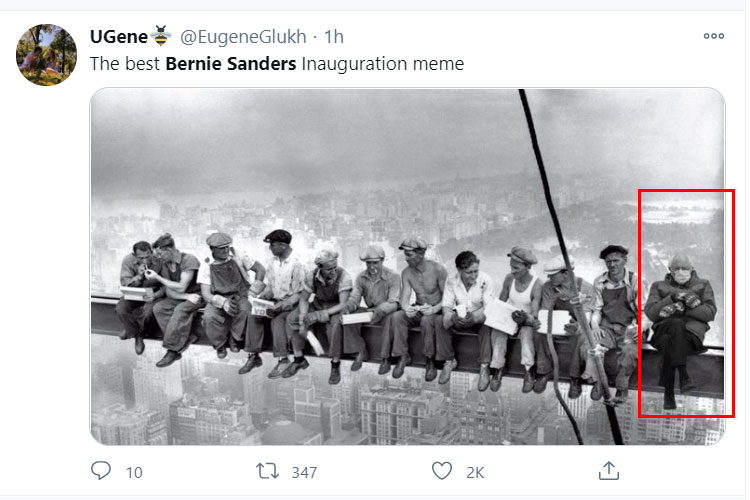Click the UGene profile avatar
The width and height of the screenshot is (750, 500).
click(46, 55)
